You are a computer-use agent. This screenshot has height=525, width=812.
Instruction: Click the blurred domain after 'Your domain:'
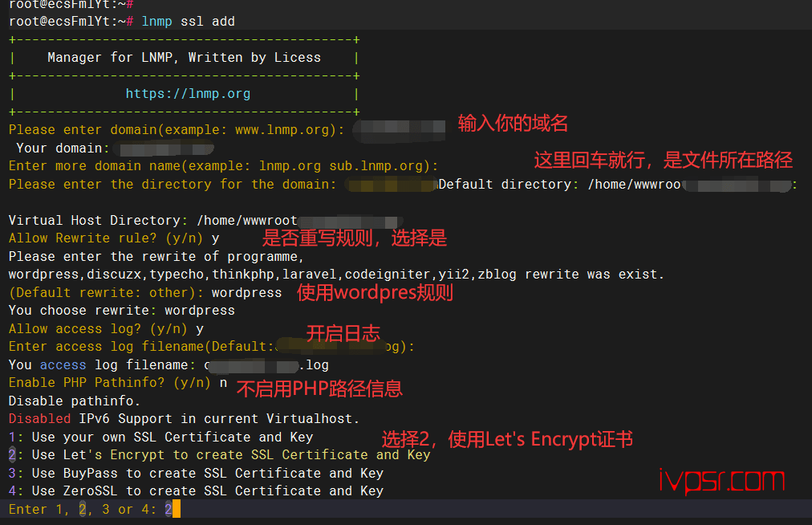[x=167, y=149]
